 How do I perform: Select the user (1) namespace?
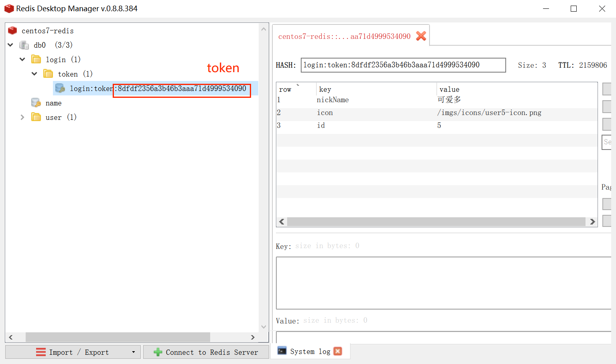coord(61,117)
